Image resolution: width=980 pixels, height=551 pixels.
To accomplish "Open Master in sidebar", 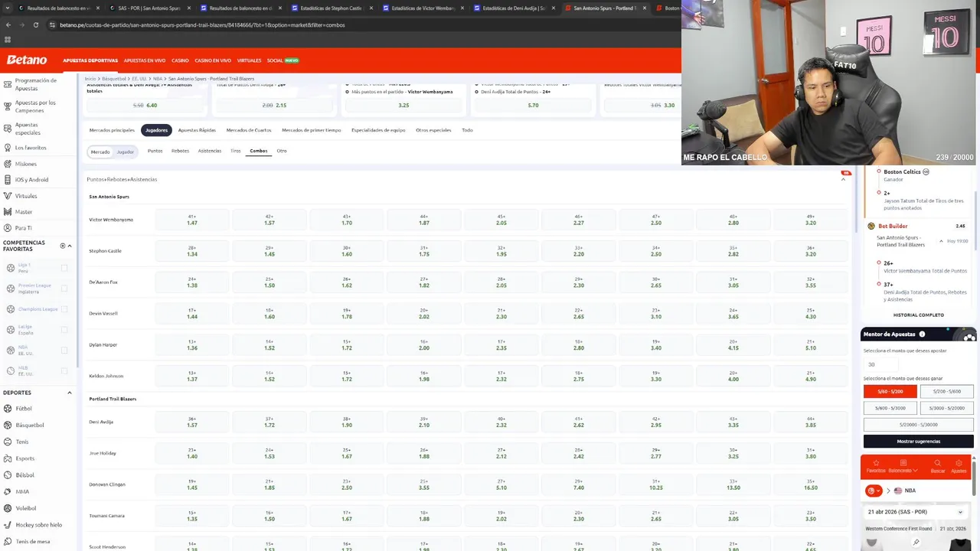I will coord(24,212).
